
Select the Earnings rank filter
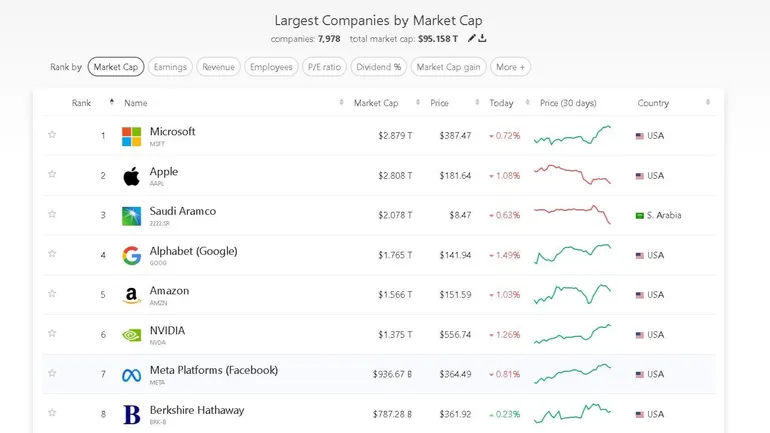[170, 67]
